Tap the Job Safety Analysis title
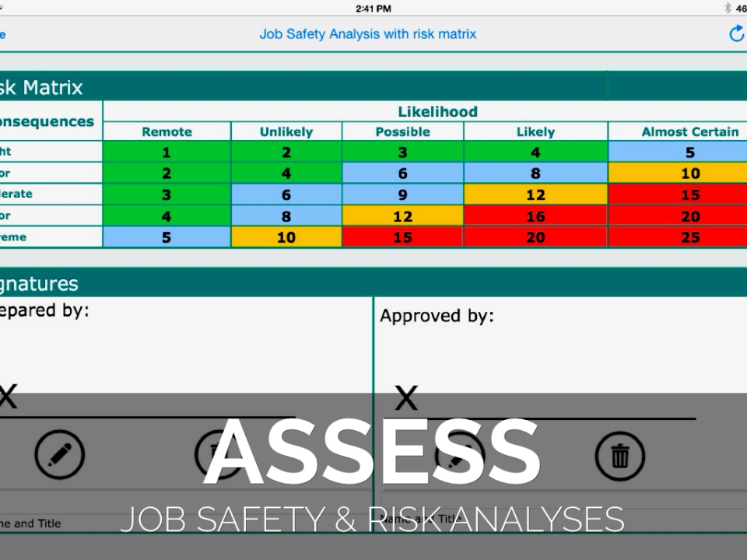 [x=367, y=33]
